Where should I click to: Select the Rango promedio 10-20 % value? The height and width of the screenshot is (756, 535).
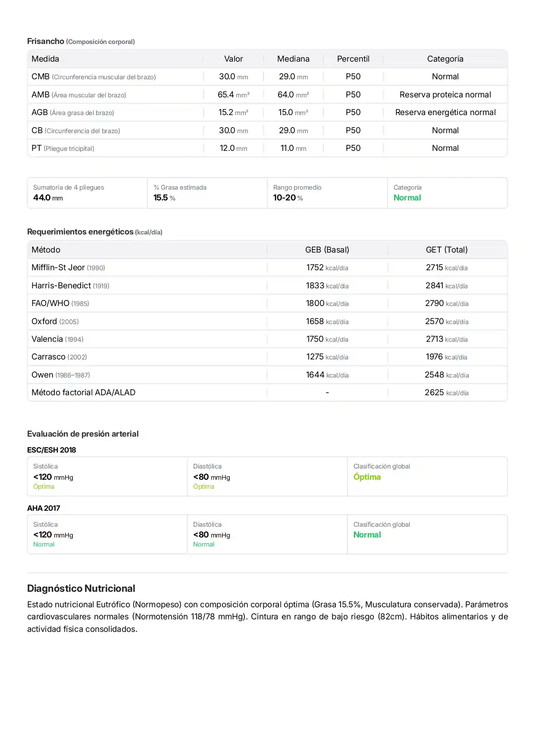pos(288,198)
